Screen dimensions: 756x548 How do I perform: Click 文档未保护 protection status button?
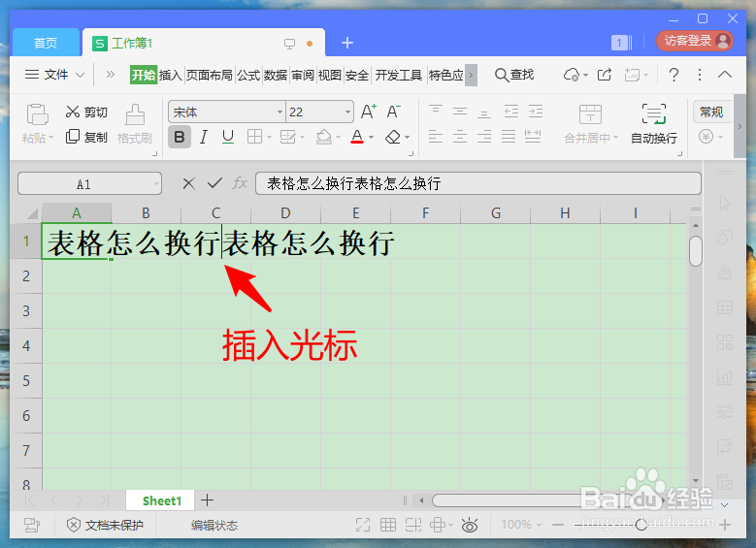[x=105, y=525]
